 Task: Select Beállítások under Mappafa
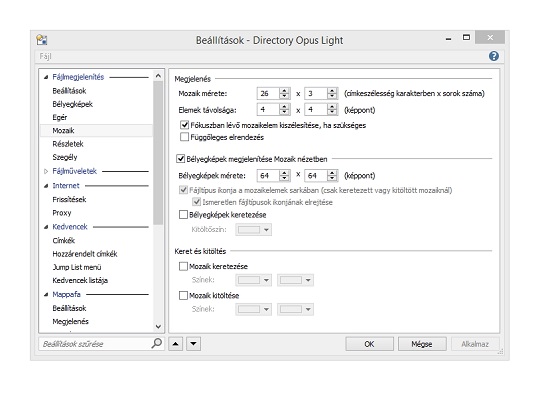69,308
